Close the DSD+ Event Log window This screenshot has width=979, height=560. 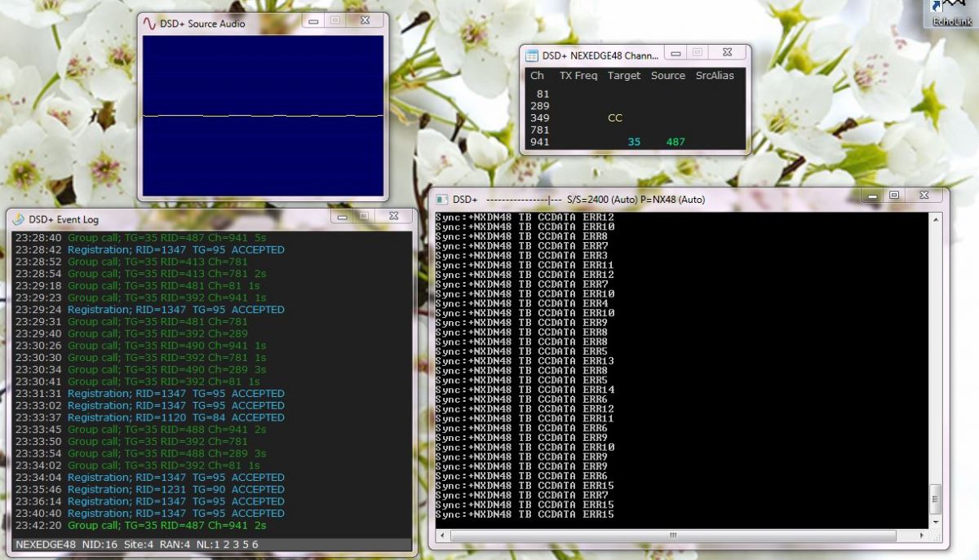393,216
